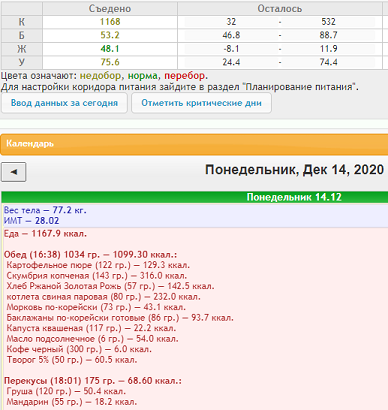Click remaining fat value -8.1
Viewport: 388px width, 410px height.
coord(231,49)
